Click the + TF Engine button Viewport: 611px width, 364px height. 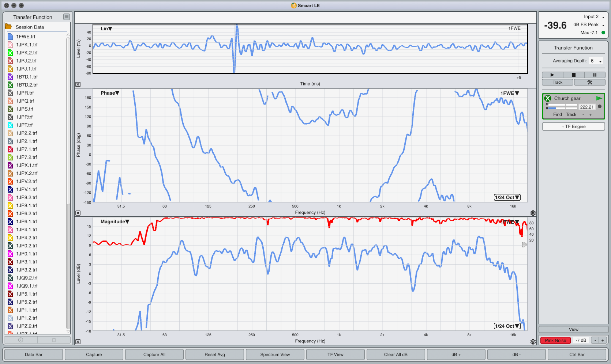(x=573, y=126)
